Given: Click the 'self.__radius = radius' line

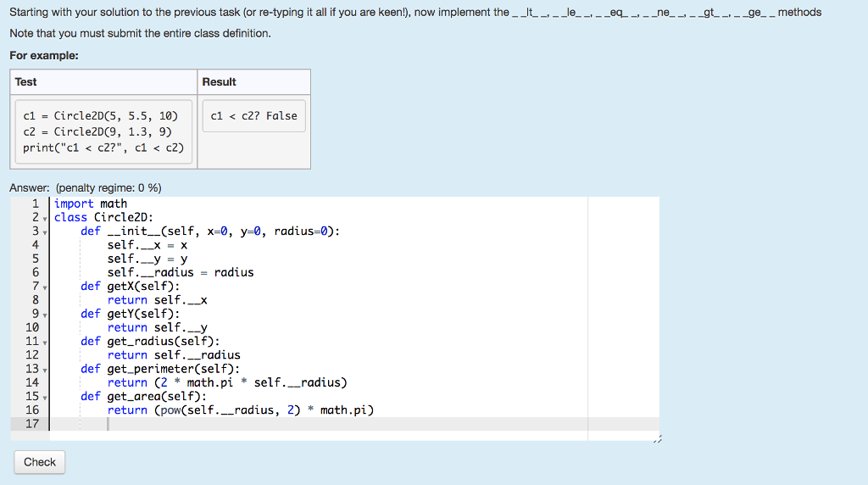Looking at the screenshot, I should [181, 272].
